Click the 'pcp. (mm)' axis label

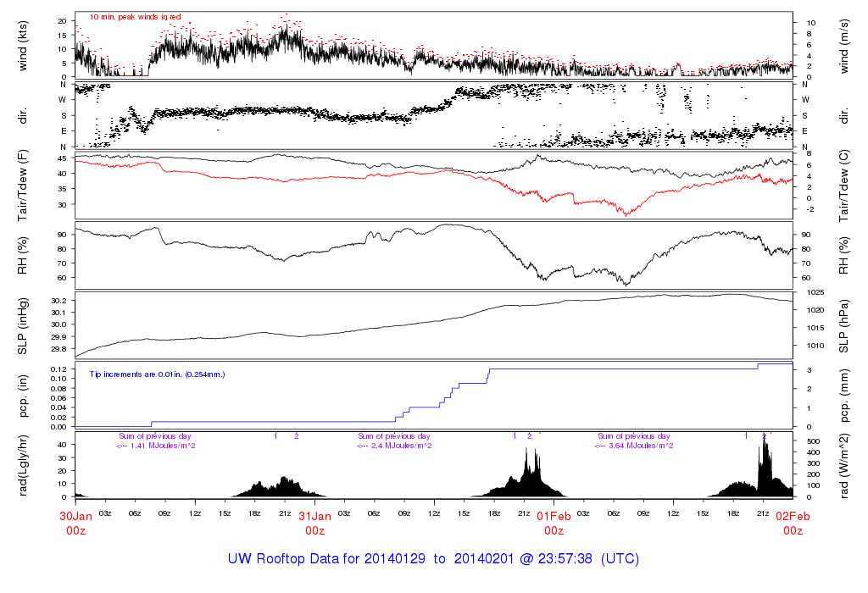[843, 396]
